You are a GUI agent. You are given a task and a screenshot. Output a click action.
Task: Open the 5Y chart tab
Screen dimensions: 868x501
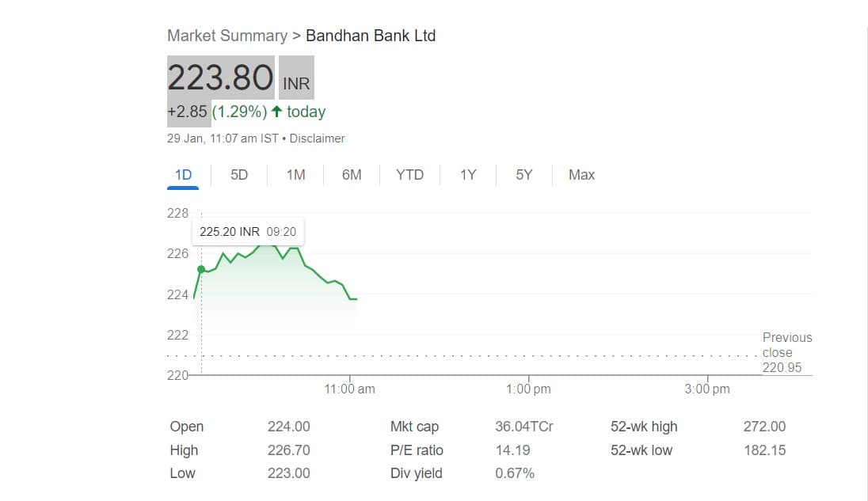[524, 175]
